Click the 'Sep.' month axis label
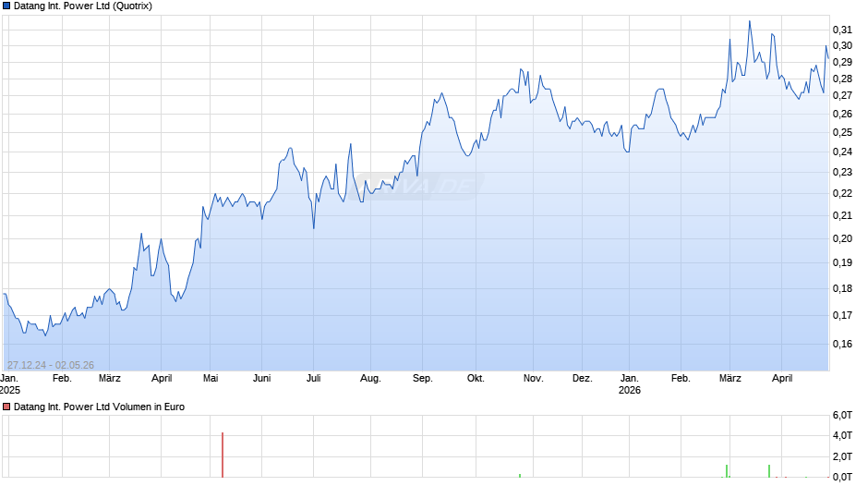This screenshot has width=868, height=486. click(x=422, y=379)
